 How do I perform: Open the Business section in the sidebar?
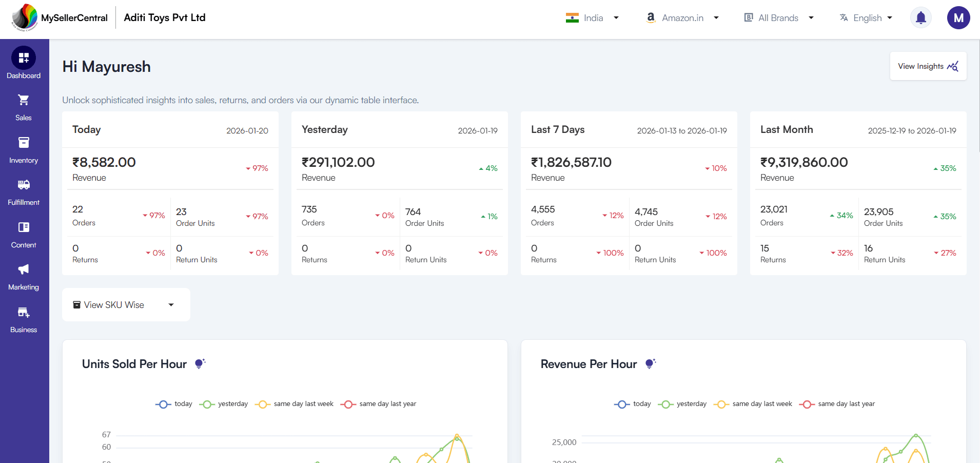[x=24, y=312]
